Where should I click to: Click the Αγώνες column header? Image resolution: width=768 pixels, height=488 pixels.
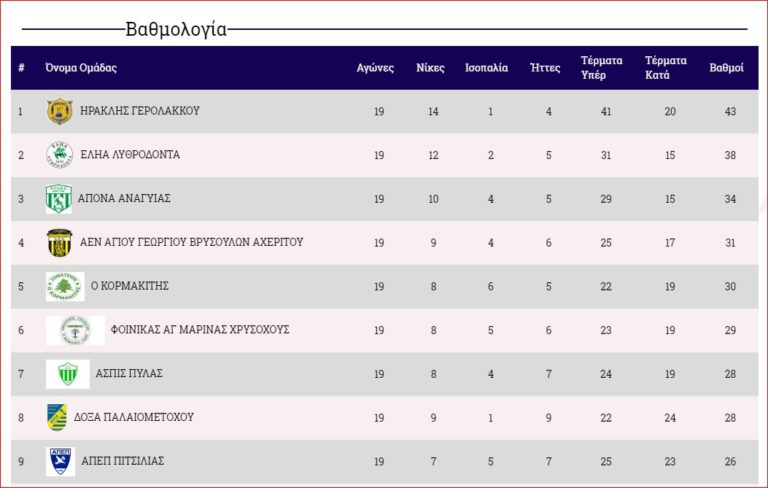(374, 68)
